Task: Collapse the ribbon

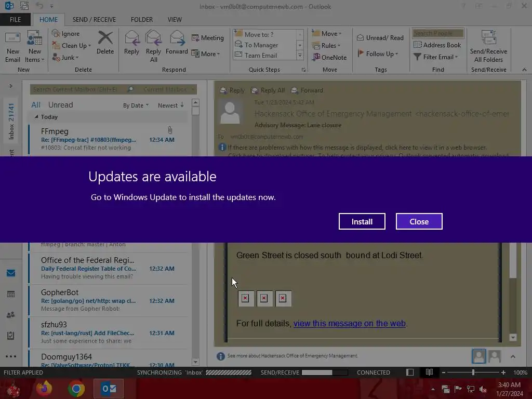Action: point(524,70)
